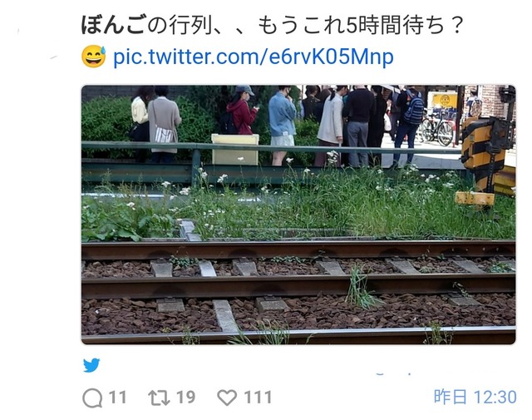Click the retweet count 19
Viewport: 532px width, 420px height.
pos(185,398)
